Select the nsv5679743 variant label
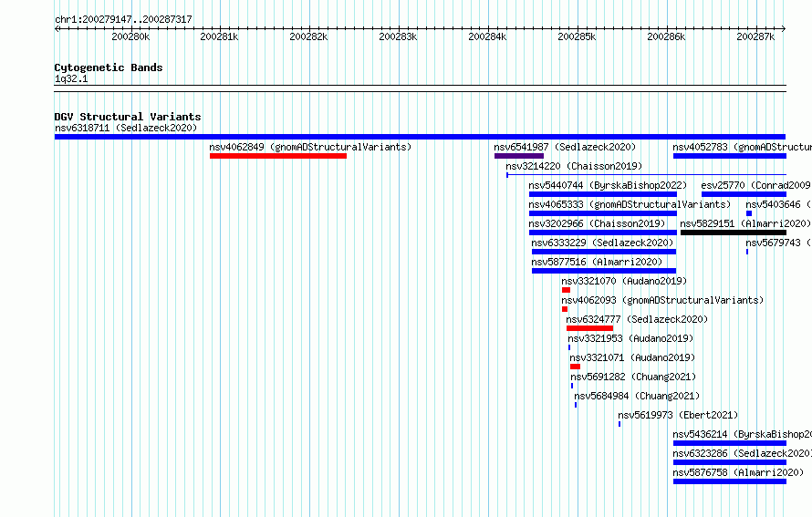This screenshot has width=812, height=517. coord(778,243)
